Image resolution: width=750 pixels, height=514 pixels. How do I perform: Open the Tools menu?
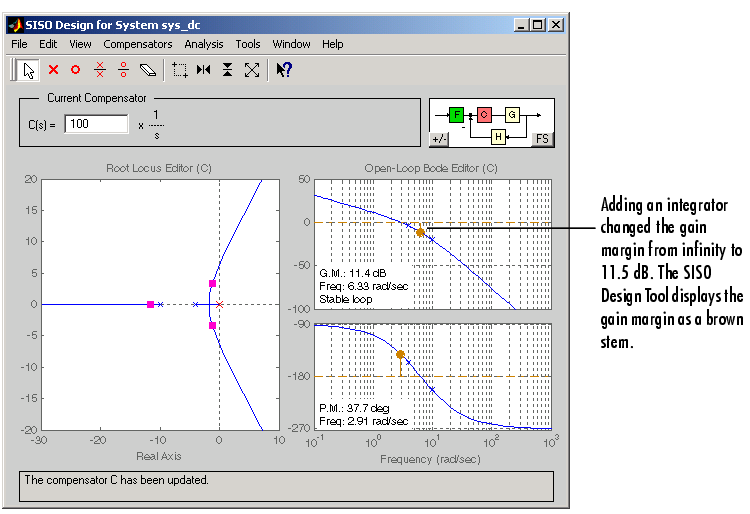click(248, 44)
